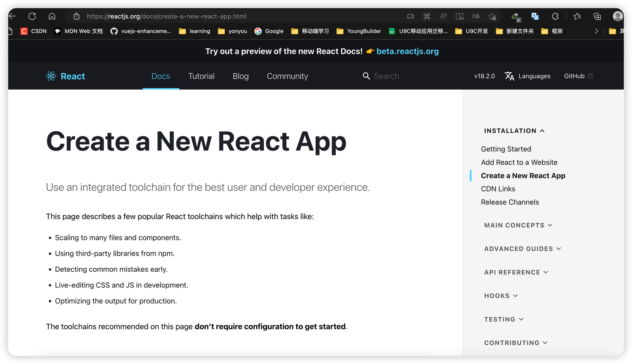Open the browser home page
This screenshot has width=632, height=364.
click(52, 16)
